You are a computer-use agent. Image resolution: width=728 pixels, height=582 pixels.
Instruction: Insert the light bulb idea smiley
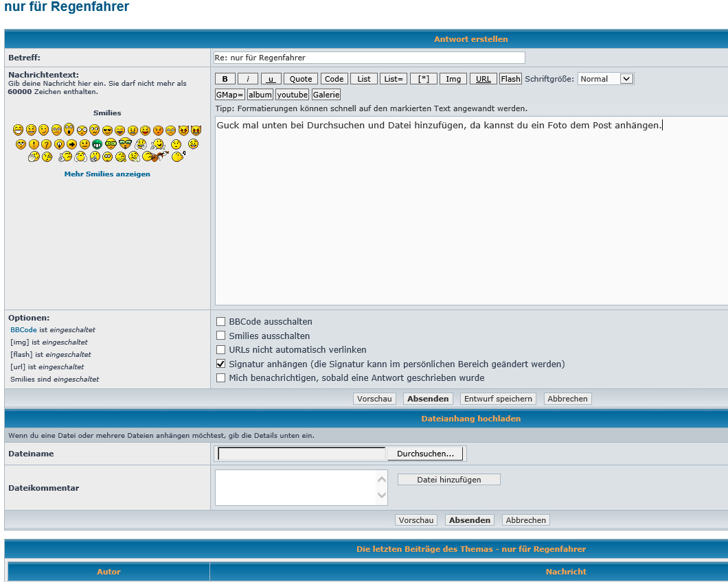[60, 144]
